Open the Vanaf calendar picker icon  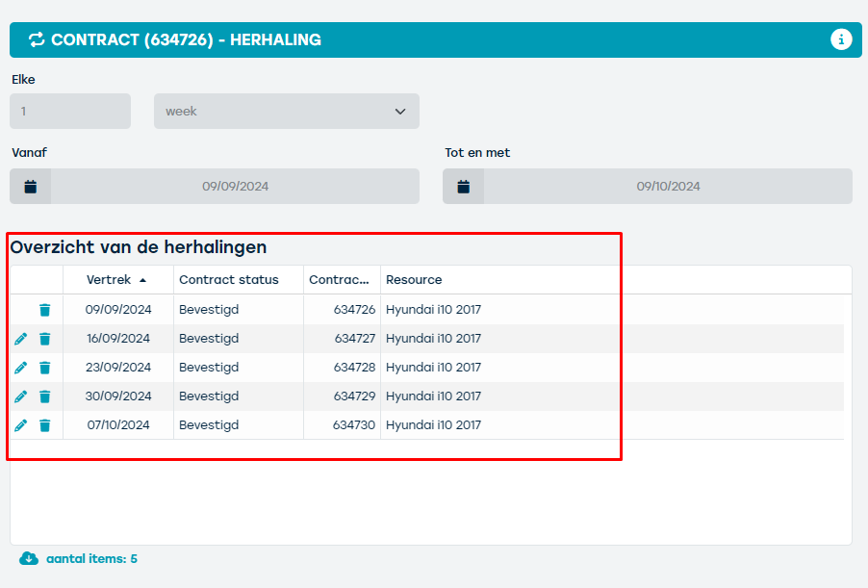31,187
